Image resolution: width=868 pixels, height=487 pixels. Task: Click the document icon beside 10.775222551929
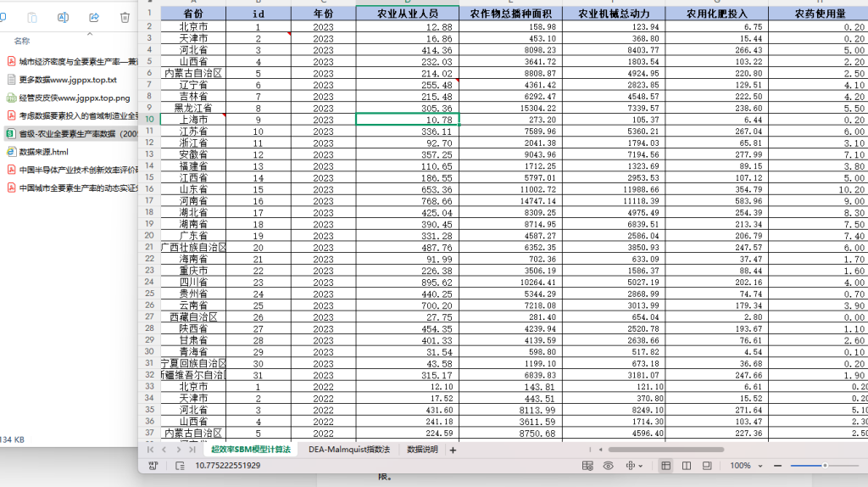coord(180,466)
